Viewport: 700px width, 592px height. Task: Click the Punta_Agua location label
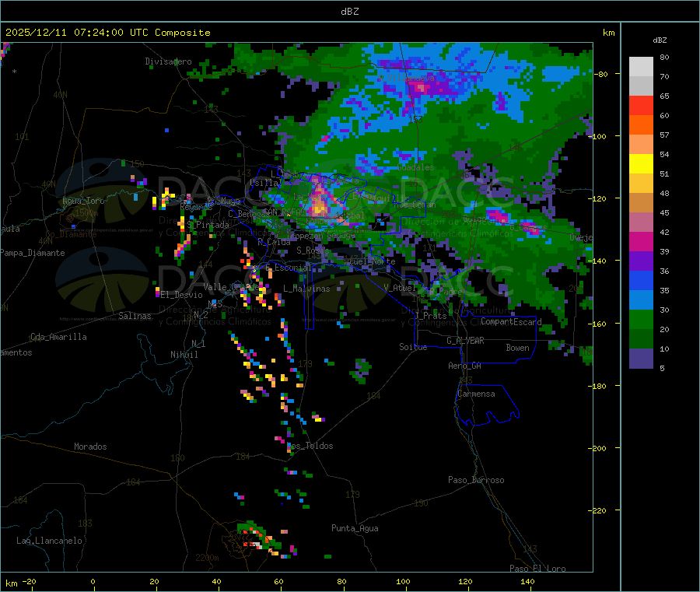355,529
